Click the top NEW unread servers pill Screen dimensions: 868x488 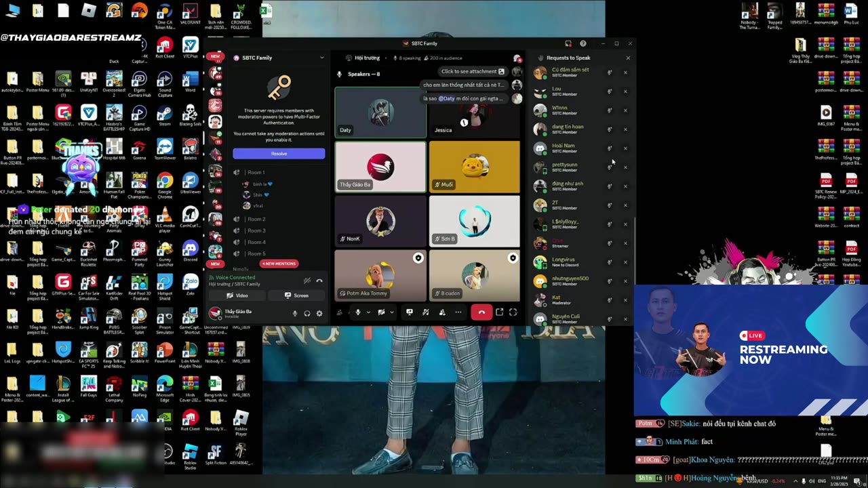coord(215,56)
